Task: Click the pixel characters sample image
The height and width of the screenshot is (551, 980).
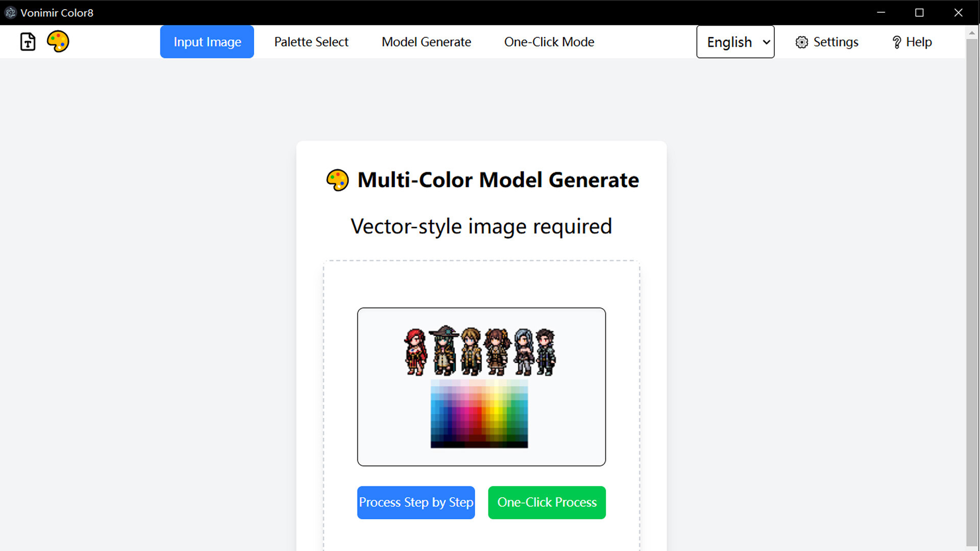Action: click(480, 352)
